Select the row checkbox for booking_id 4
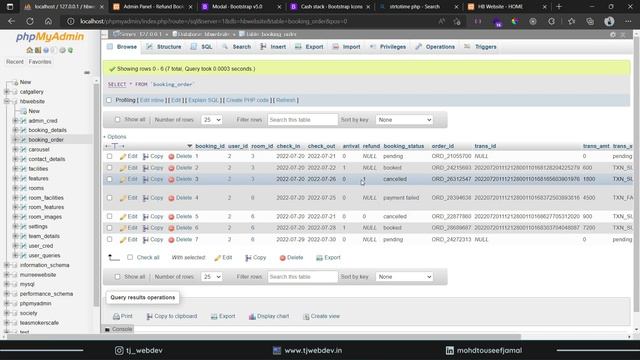The width and height of the screenshot is (640, 360). tap(109, 198)
